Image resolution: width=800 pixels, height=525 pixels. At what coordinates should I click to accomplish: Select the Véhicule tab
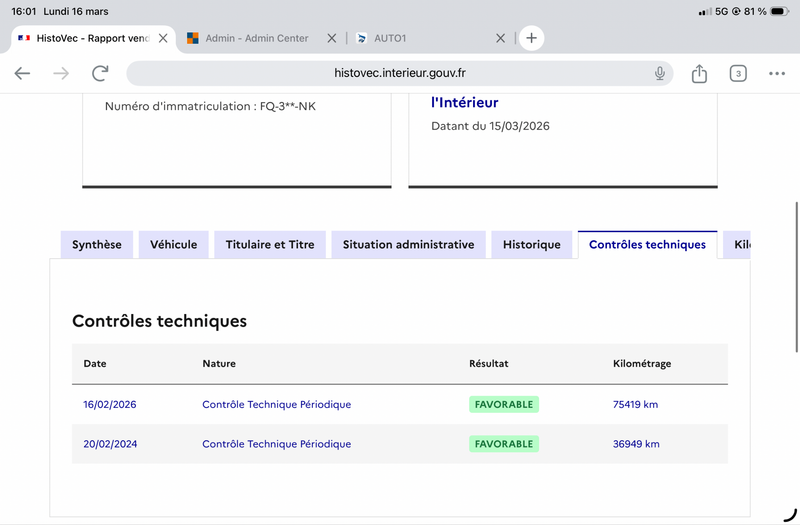pos(173,245)
